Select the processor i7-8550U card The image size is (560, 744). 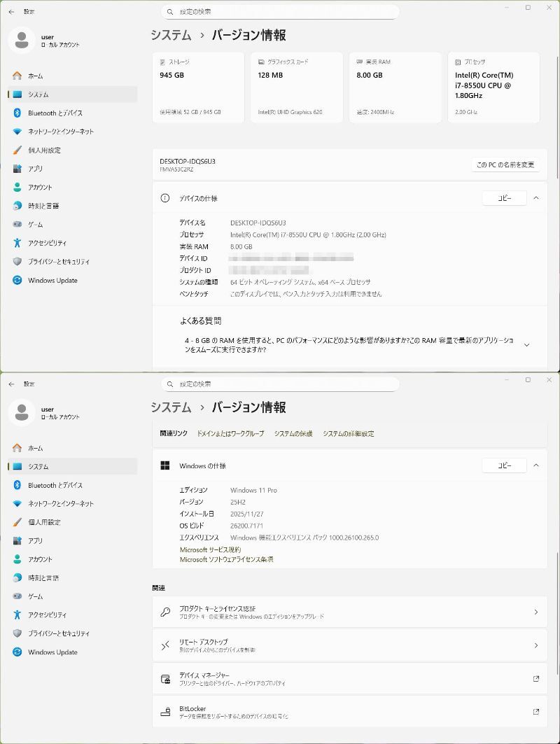493,87
